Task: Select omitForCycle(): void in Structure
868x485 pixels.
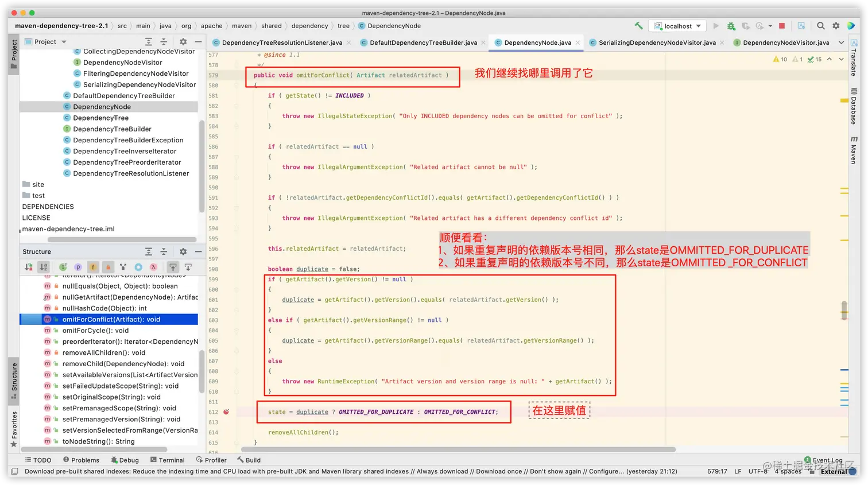Action: click(95, 331)
